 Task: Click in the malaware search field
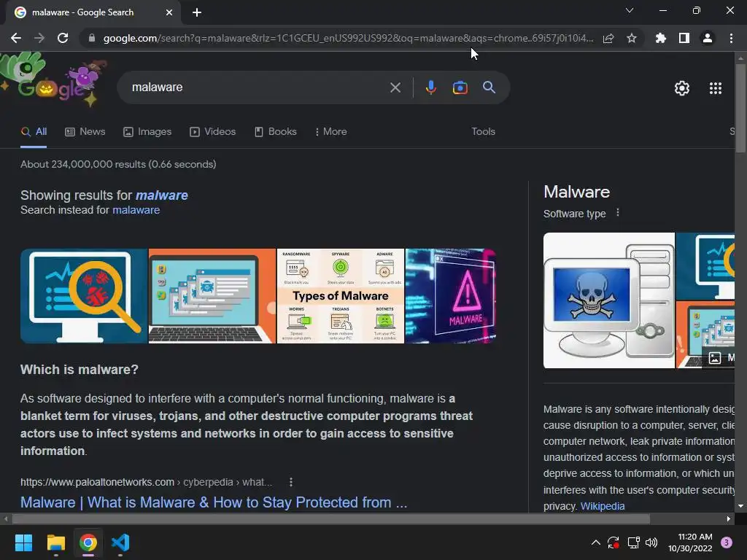tap(258, 87)
